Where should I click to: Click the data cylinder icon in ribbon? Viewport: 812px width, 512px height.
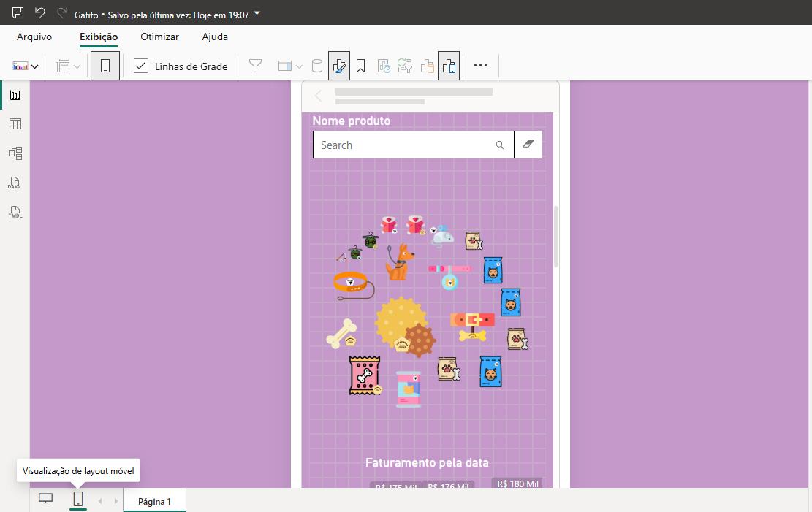317,66
